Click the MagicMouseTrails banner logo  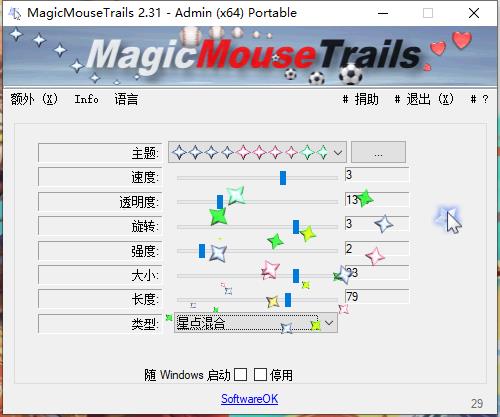250,56
